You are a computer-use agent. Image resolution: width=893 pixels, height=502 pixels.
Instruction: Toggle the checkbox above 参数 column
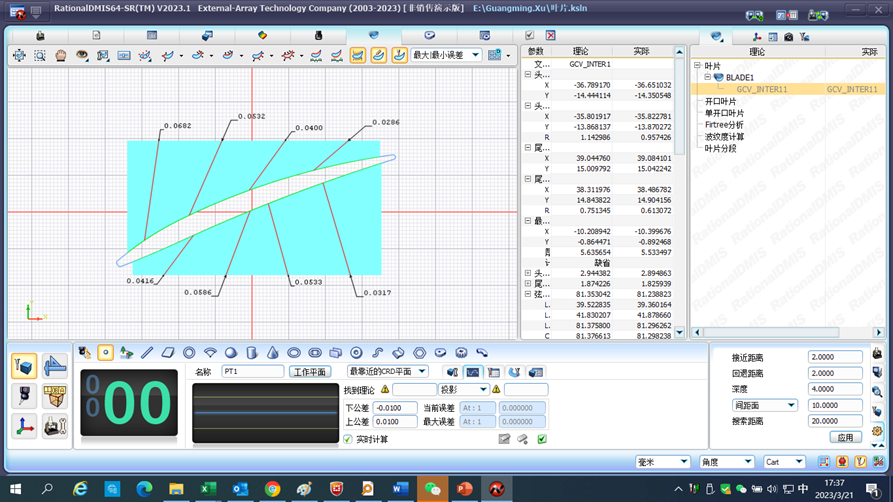pos(530,35)
